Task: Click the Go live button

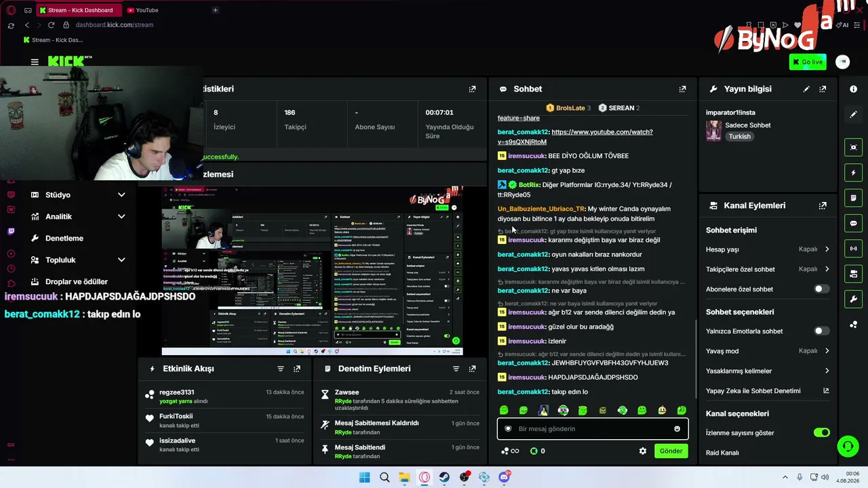Action: 808,62
